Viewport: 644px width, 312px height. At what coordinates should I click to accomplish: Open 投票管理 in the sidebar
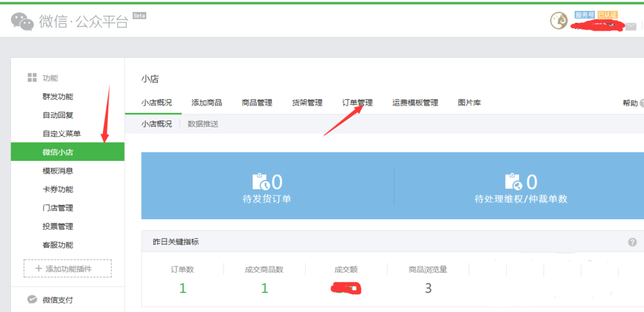(x=58, y=226)
